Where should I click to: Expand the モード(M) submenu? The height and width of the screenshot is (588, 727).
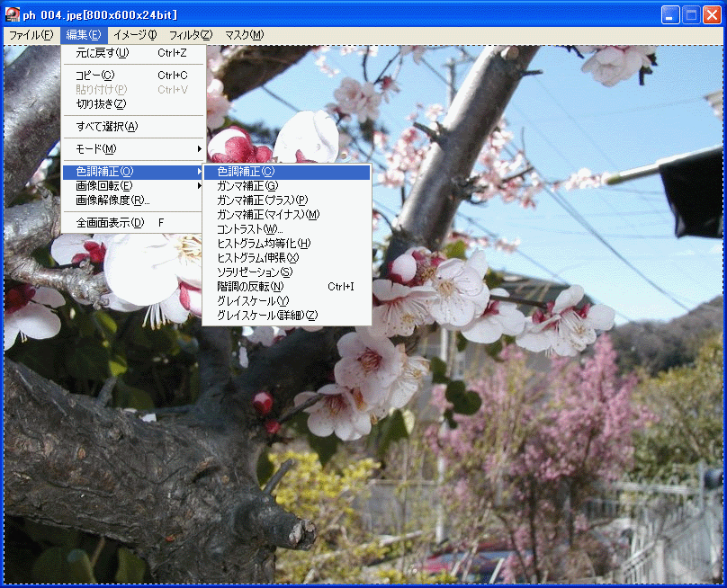[133, 148]
